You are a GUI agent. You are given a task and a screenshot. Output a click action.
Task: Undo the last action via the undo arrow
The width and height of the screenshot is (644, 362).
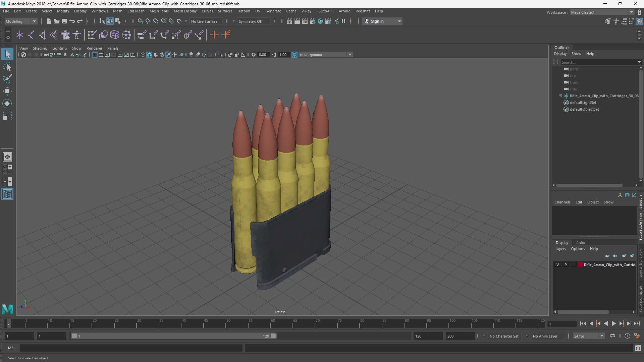point(72,21)
